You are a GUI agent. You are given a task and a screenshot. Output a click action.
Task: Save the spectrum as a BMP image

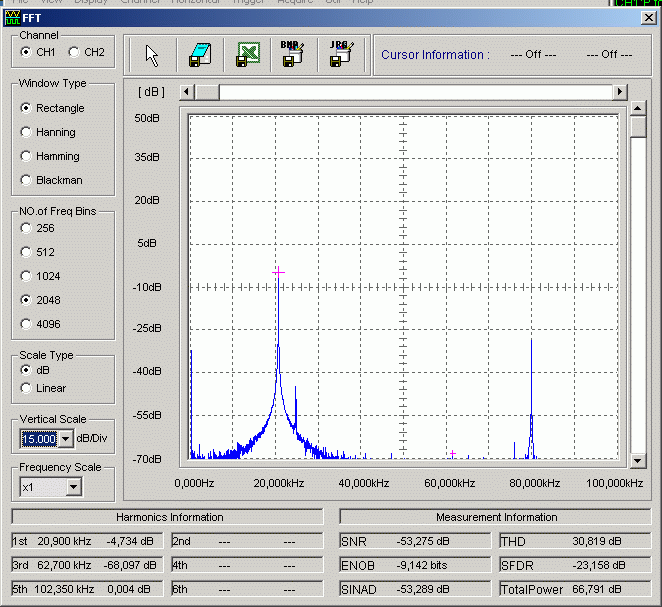click(292, 55)
